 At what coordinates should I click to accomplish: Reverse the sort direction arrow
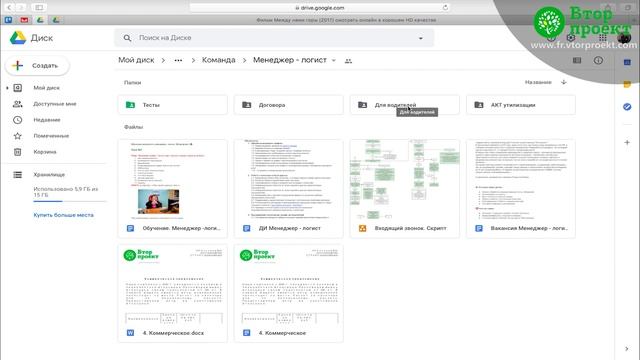(x=564, y=82)
